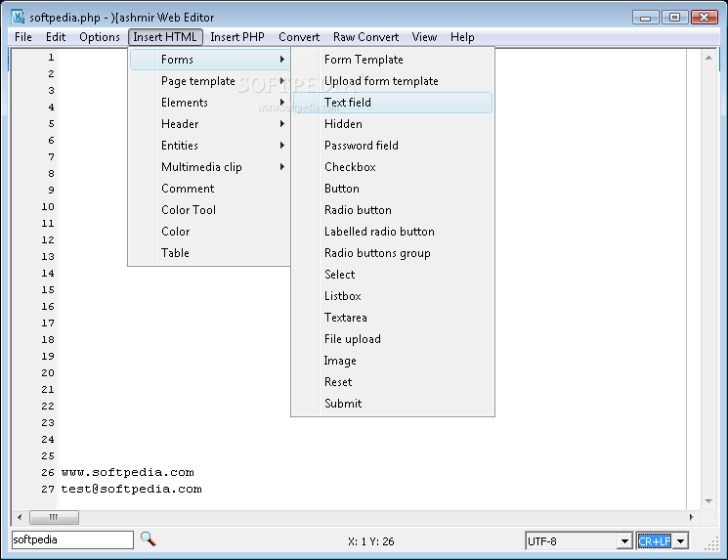
Task: Open the File menu
Action: pos(23,37)
